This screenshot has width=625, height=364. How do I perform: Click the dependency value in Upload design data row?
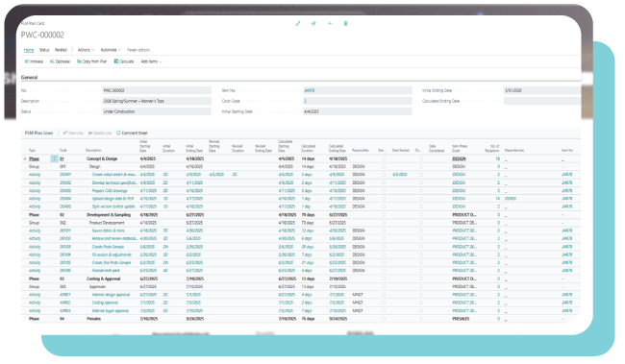click(x=511, y=199)
